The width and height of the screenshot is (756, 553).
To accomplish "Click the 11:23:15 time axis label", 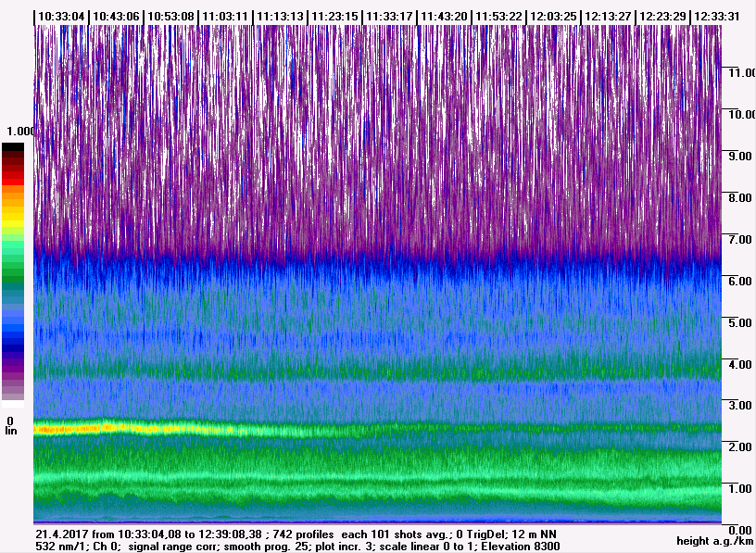I will [334, 17].
